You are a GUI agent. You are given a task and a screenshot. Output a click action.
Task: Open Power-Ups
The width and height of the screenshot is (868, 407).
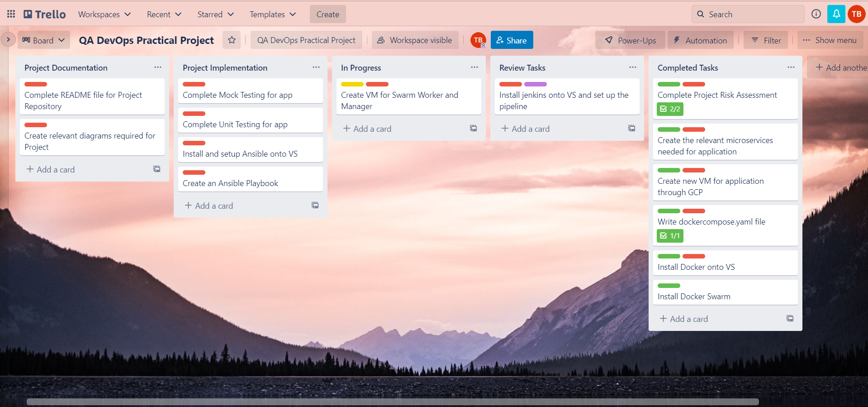[x=630, y=40]
